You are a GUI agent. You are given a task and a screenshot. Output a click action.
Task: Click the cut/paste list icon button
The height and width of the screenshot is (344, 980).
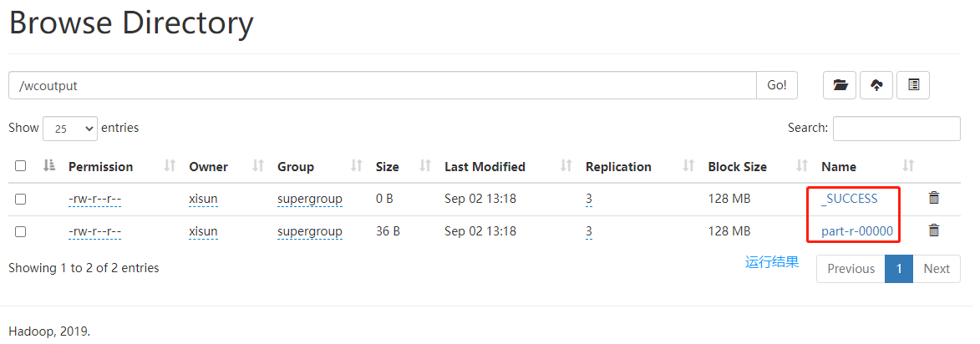(x=913, y=85)
